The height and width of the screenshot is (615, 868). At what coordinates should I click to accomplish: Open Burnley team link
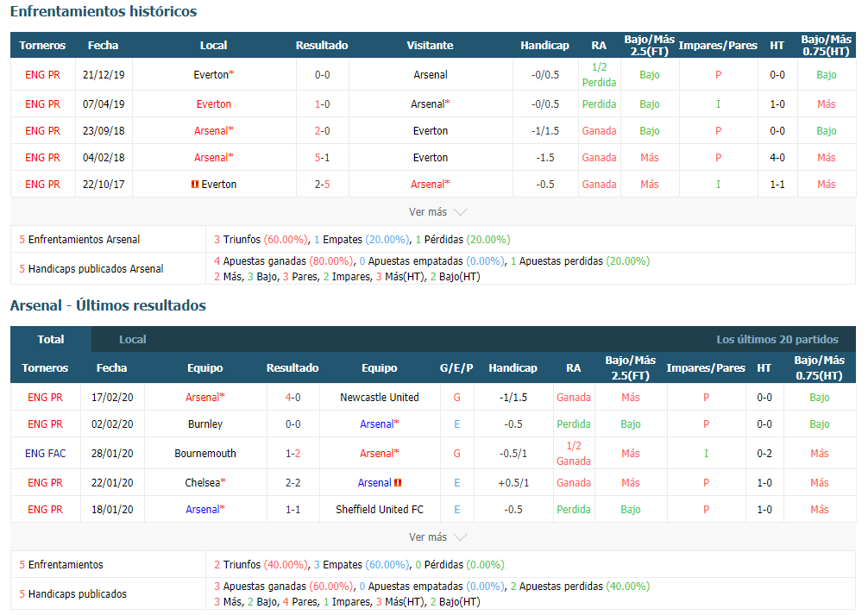coord(204,424)
